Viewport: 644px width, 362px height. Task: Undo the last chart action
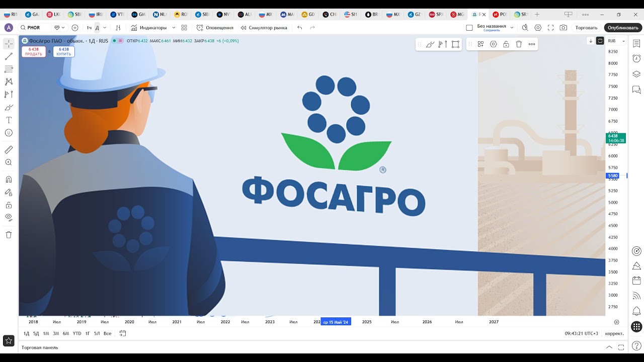[300, 28]
